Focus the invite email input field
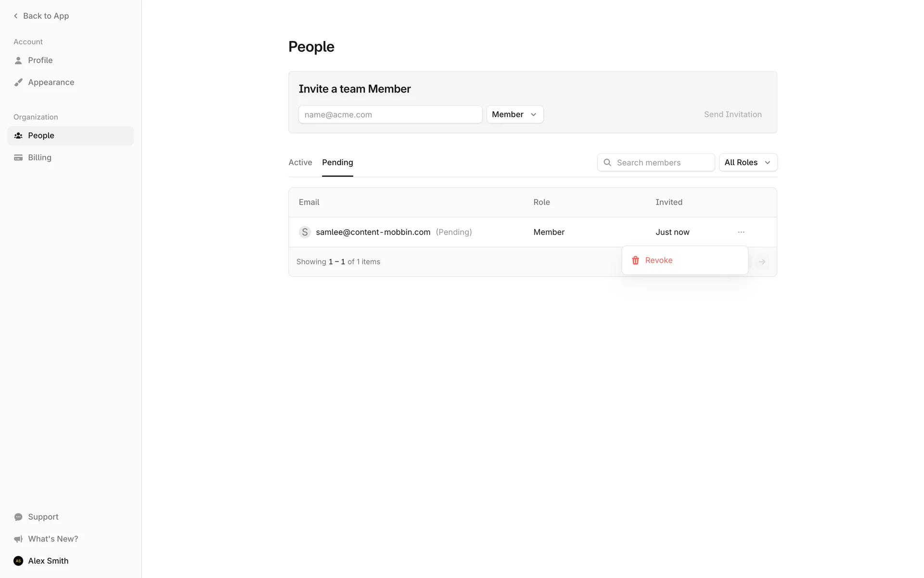Viewport: 924px width, 578px height. (390, 115)
